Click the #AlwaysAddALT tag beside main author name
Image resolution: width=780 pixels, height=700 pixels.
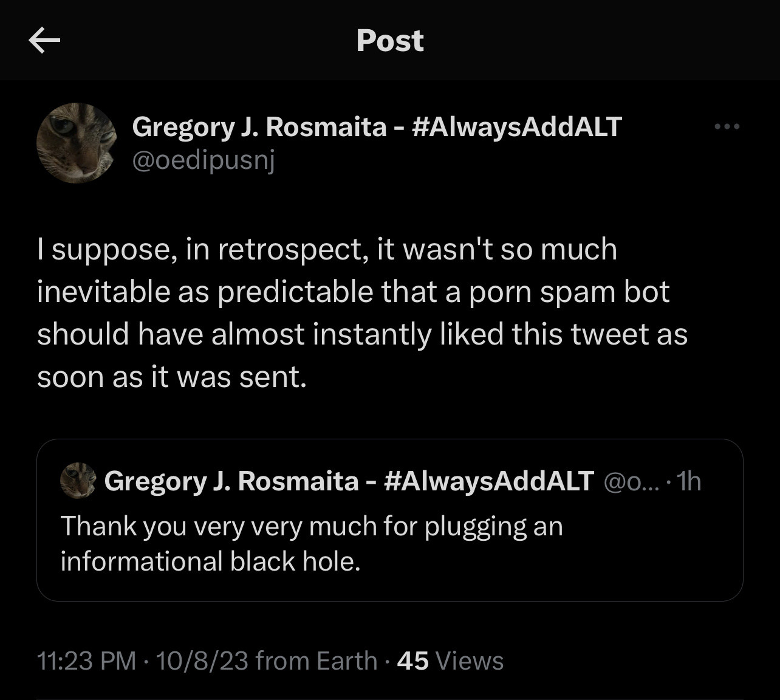point(516,126)
